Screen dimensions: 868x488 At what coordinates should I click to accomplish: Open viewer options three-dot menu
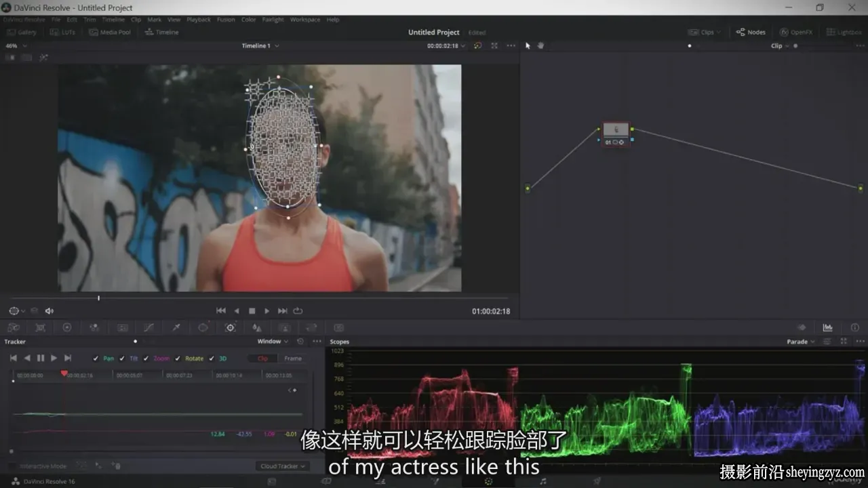(511, 45)
